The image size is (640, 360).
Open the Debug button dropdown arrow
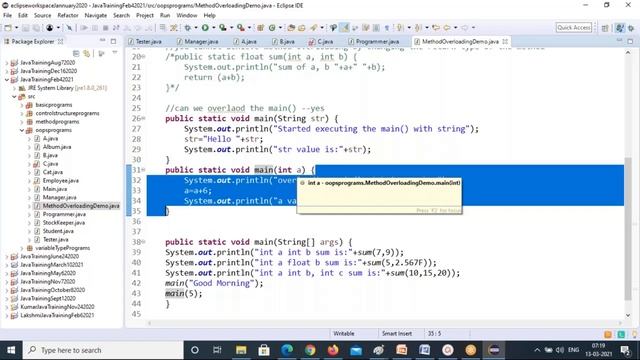coord(196,28)
